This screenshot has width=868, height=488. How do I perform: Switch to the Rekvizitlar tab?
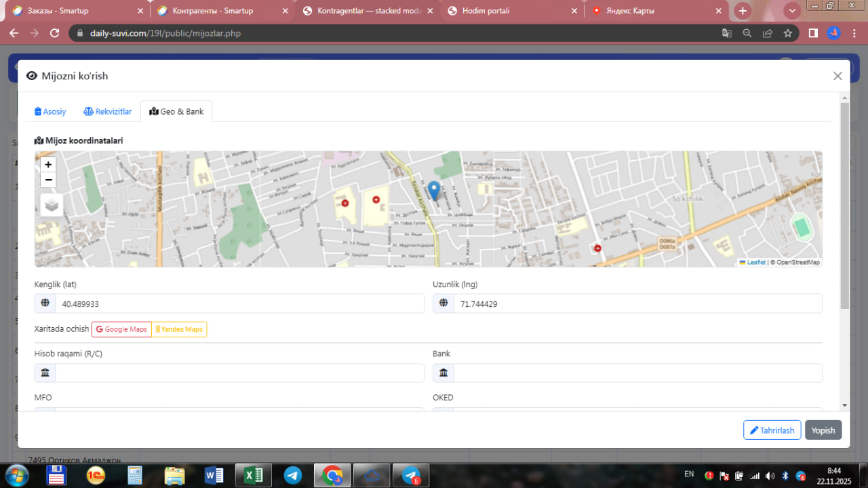pyautogui.click(x=108, y=111)
